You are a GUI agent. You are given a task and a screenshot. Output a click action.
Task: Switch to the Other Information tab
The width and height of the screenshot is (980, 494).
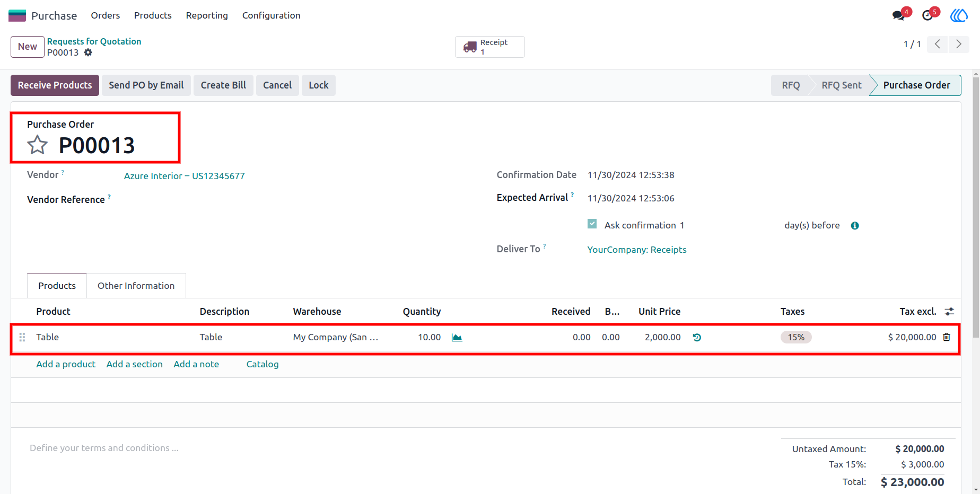click(136, 286)
